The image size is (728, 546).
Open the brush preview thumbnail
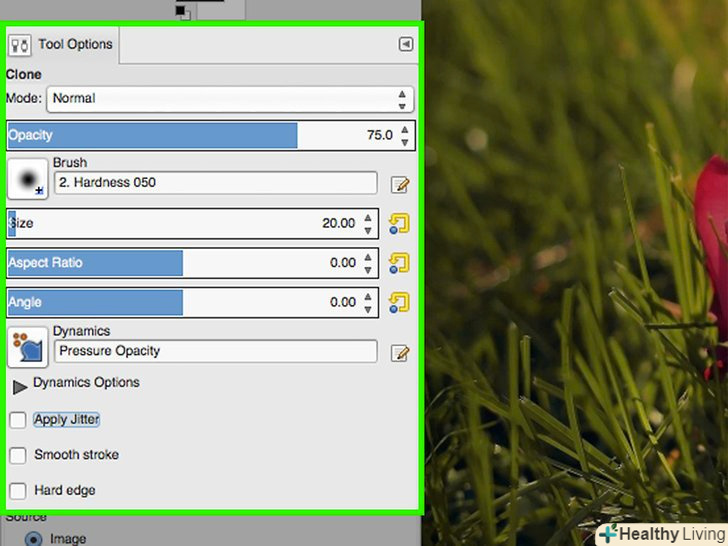coord(28,179)
